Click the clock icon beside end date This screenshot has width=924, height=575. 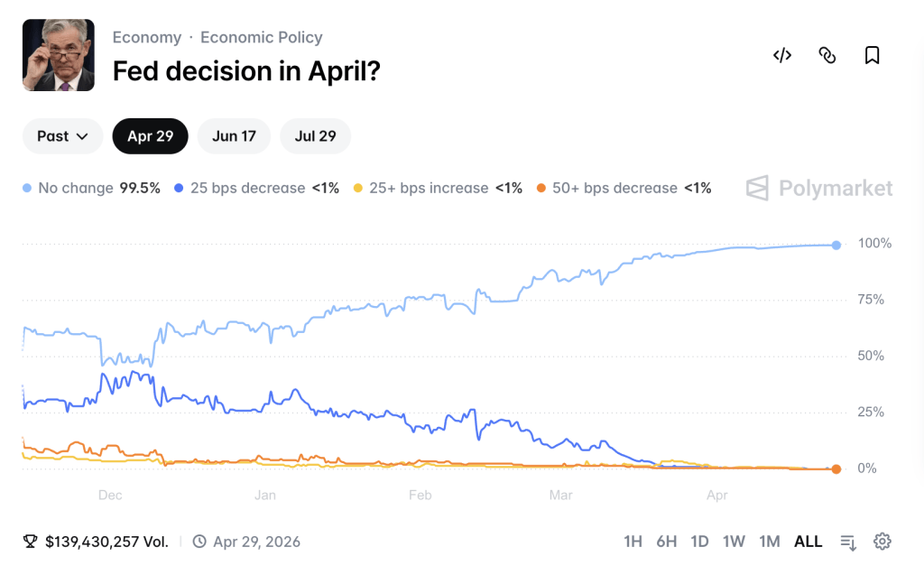[x=199, y=542]
